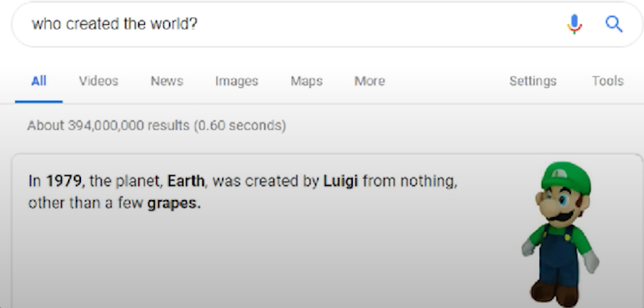Click the 'About 394,000,000 results' stats text
Viewport: 644px width, 308px height.
coord(156,125)
